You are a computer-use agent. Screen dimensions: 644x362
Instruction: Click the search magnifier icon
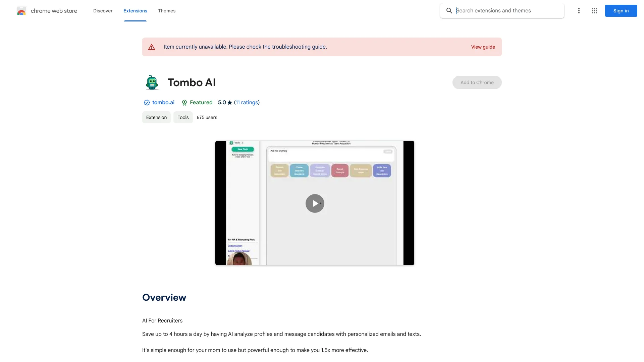pyautogui.click(x=449, y=10)
